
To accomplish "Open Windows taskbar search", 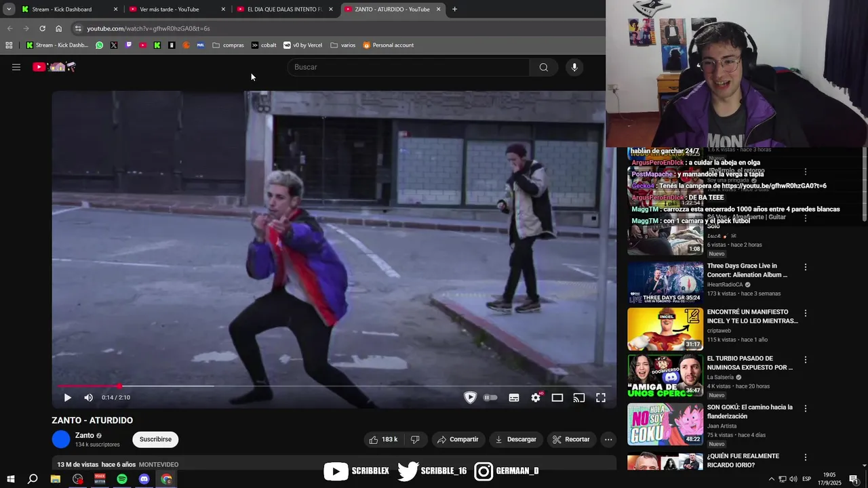I will point(33,479).
